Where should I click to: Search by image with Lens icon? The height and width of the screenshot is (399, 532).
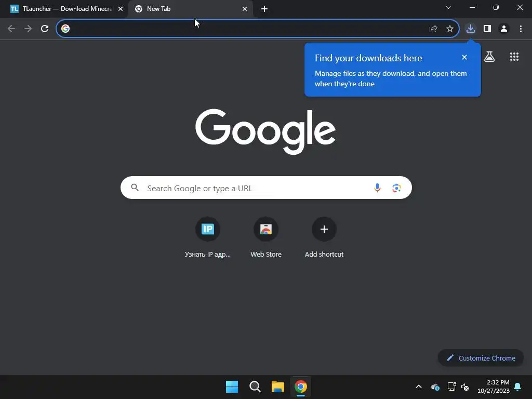(x=396, y=188)
